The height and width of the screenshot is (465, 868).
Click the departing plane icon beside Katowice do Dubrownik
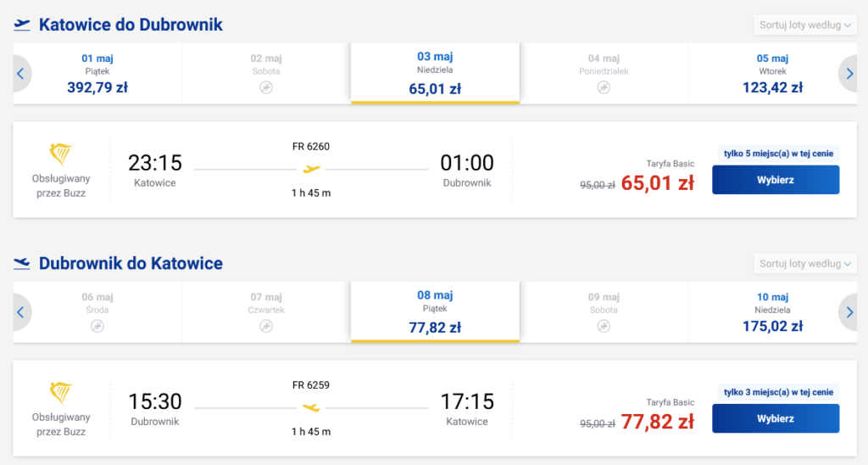(22, 25)
